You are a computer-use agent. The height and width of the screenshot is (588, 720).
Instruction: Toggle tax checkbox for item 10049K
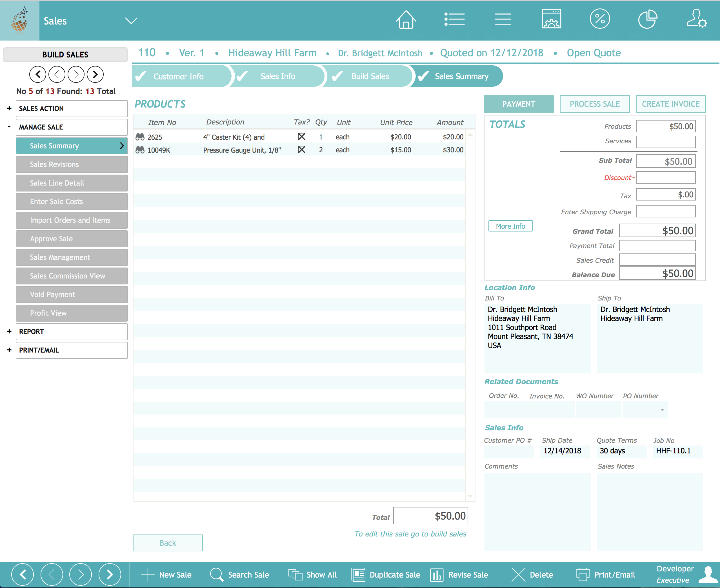(302, 150)
